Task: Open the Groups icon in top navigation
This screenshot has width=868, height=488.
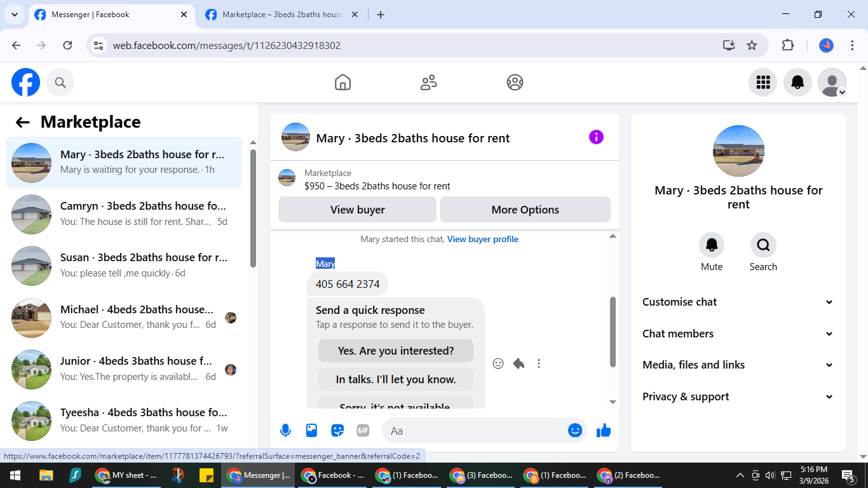Action: click(x=515, y=83)
